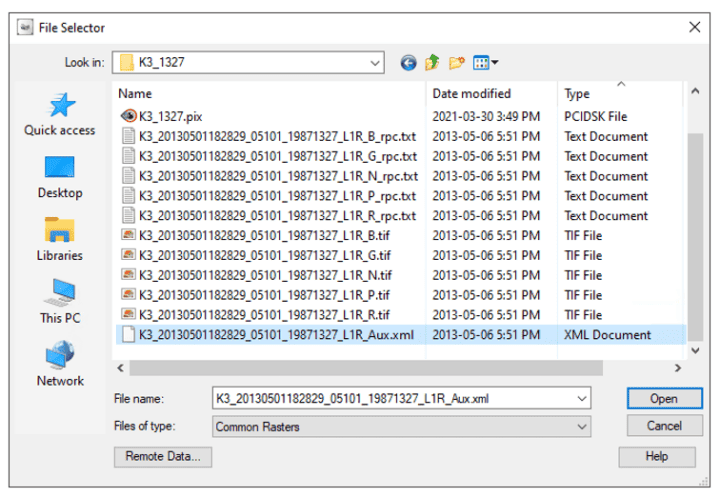
Task: Open the Libraries location
Action: click(x=60, y=240)
